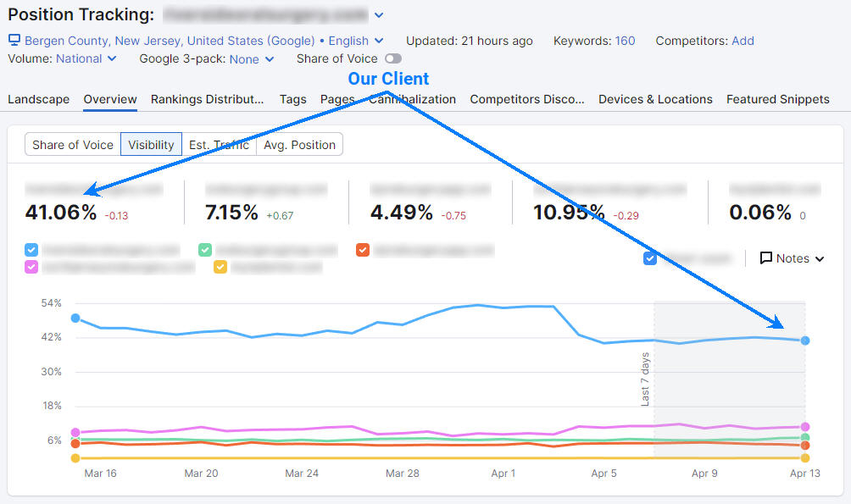Click the desktop device icon beside Bergen County
The height and width of the screenshot is (504, 851).
pyautogui.click(x=13, y=40)
